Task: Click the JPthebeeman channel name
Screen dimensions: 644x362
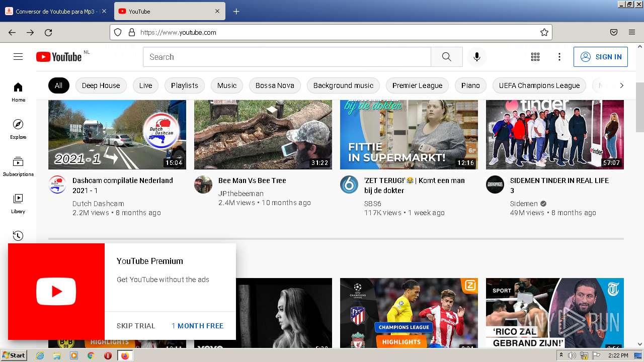Action: click(241, 194)
